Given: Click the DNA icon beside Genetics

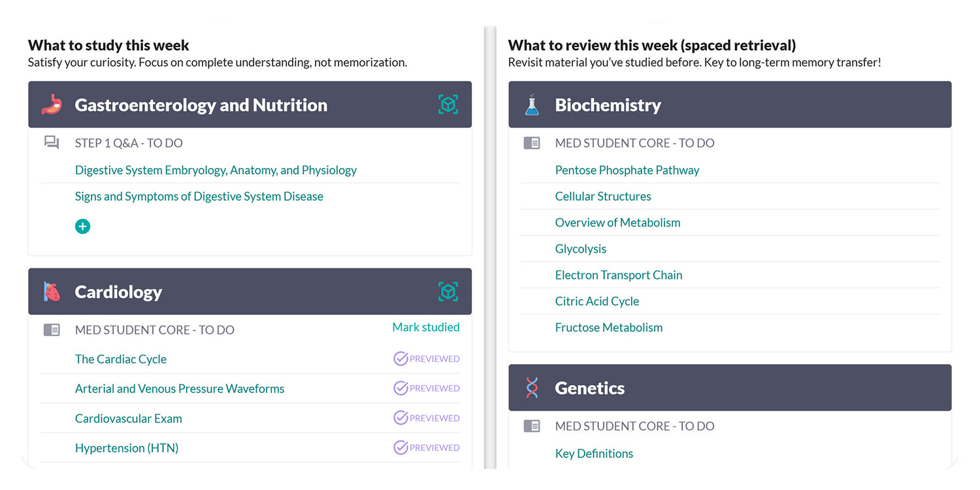Looking at the screenshot, I should 532,388.
